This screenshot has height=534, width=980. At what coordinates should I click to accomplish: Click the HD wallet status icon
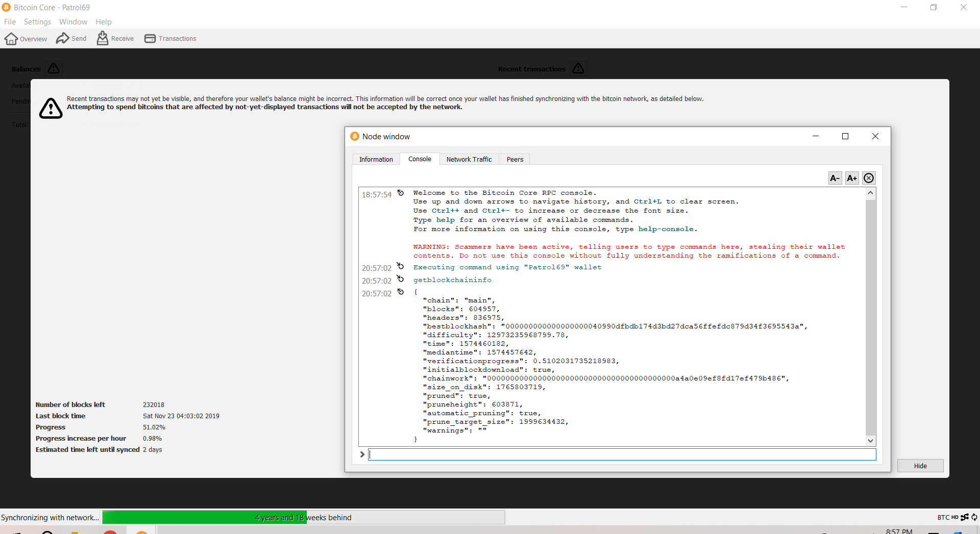[x=954, y=517]
